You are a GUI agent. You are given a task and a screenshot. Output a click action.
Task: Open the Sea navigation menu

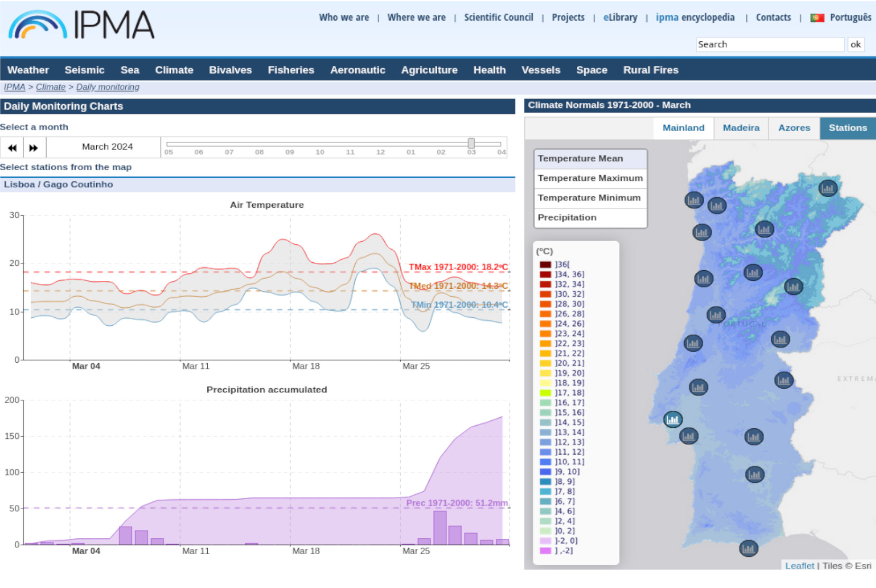(130, 70)
